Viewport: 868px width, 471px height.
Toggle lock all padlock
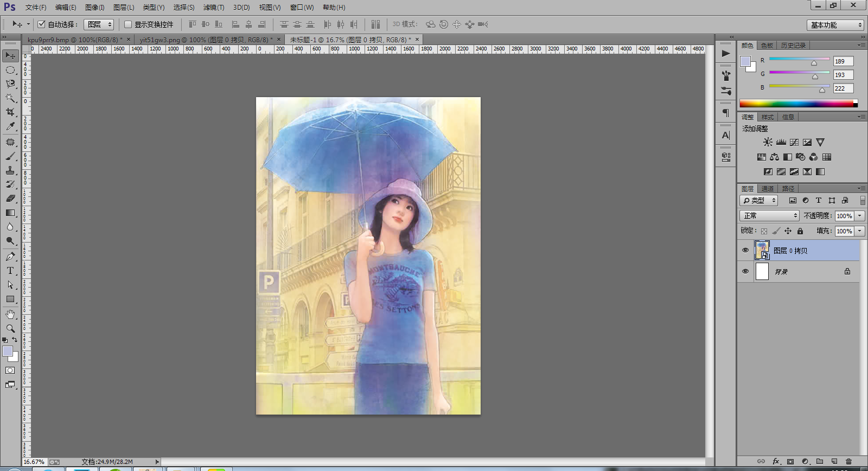click(800, 231)
